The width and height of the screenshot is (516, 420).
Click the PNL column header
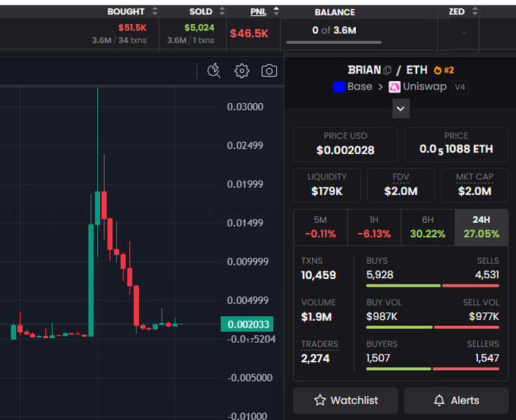258,12
